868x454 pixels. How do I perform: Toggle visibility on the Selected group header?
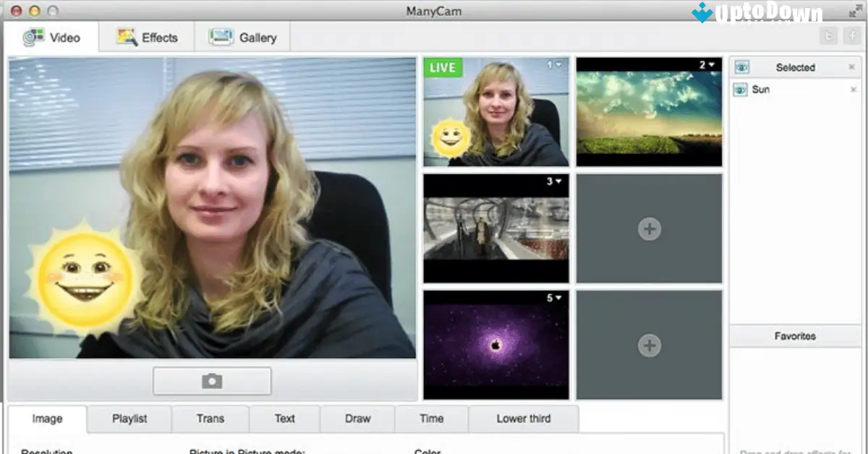click(x=741, y=67)
